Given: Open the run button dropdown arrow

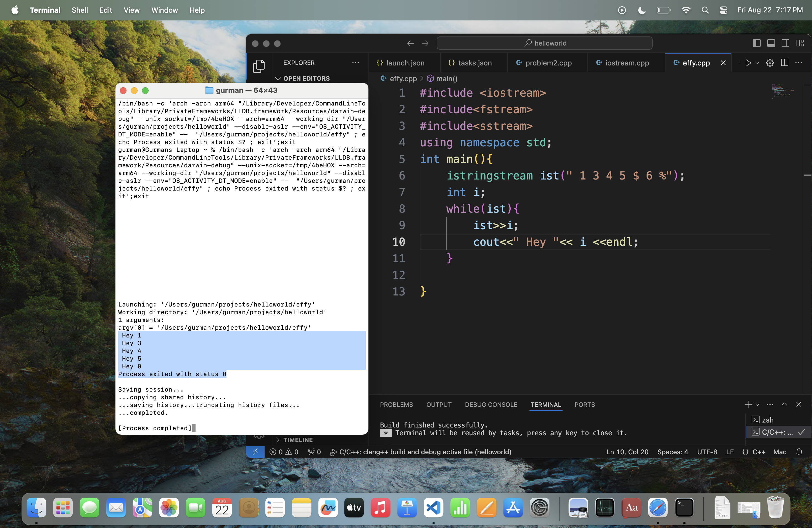Looking at the screenshot, I should tap(757, 63).
